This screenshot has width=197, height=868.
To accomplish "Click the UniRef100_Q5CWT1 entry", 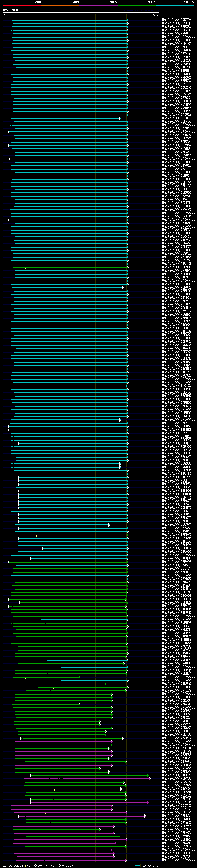I will click(177, 460).
